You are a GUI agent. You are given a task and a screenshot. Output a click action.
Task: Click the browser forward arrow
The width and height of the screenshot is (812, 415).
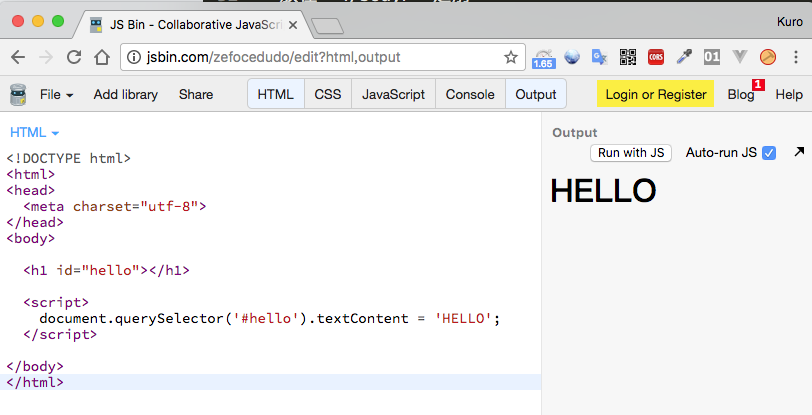(x=46, y=57)
